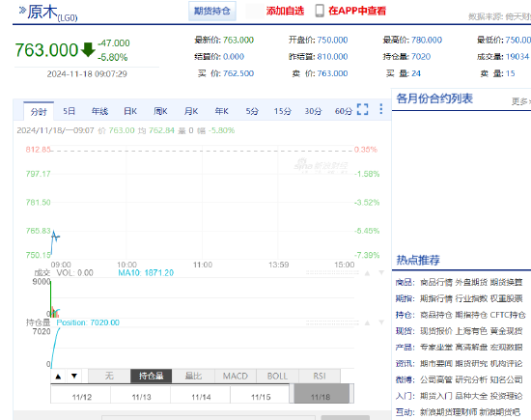The height and width of the screenshot is (420, 531).
Task: Open the CFTC持仓 link
Action: 508,315
